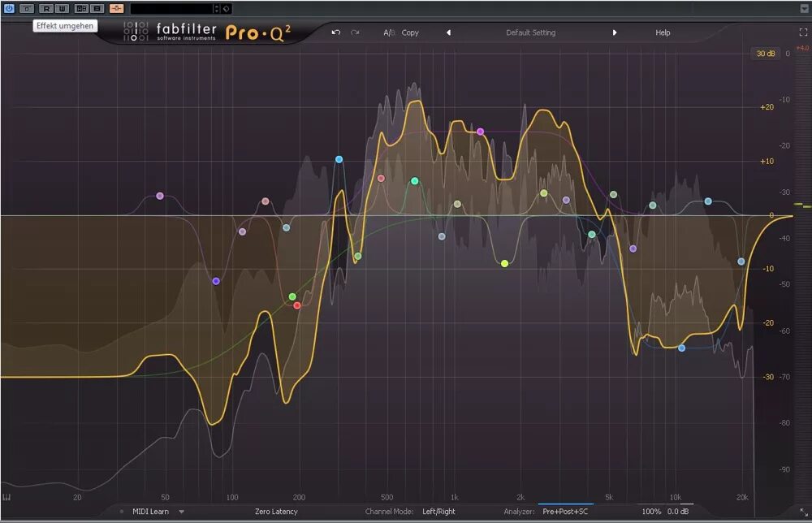Enable MIDI Learn
Screen dimensions: 812x523
pos(150,512)
